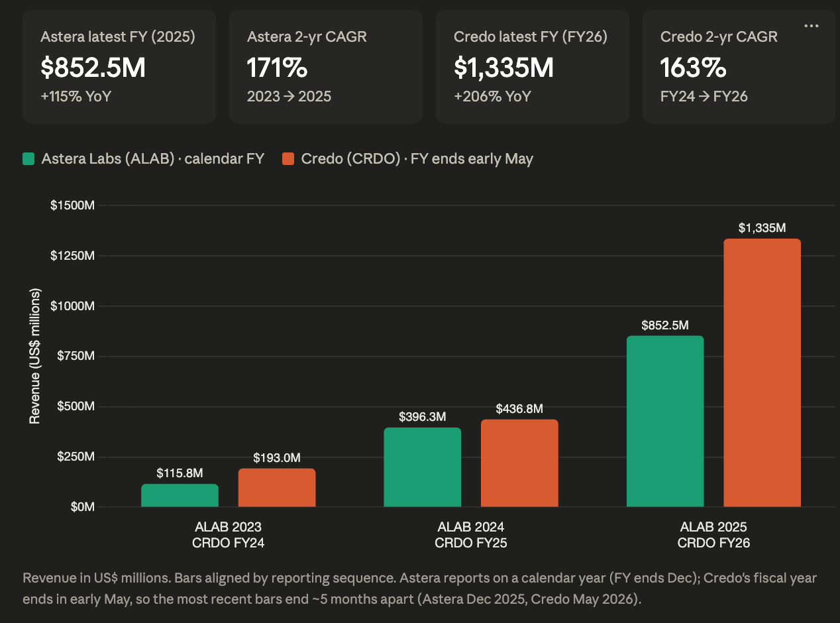This screenshot has height=623, width=840.
Task: Toggle Credo orange legend swatch
Action: coord(288,159)
